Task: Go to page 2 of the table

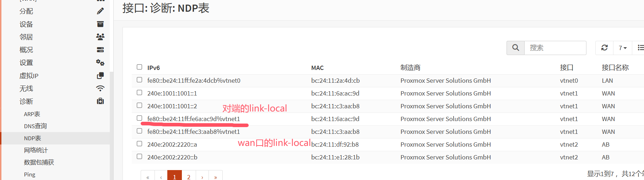Action: click(189, 176)
